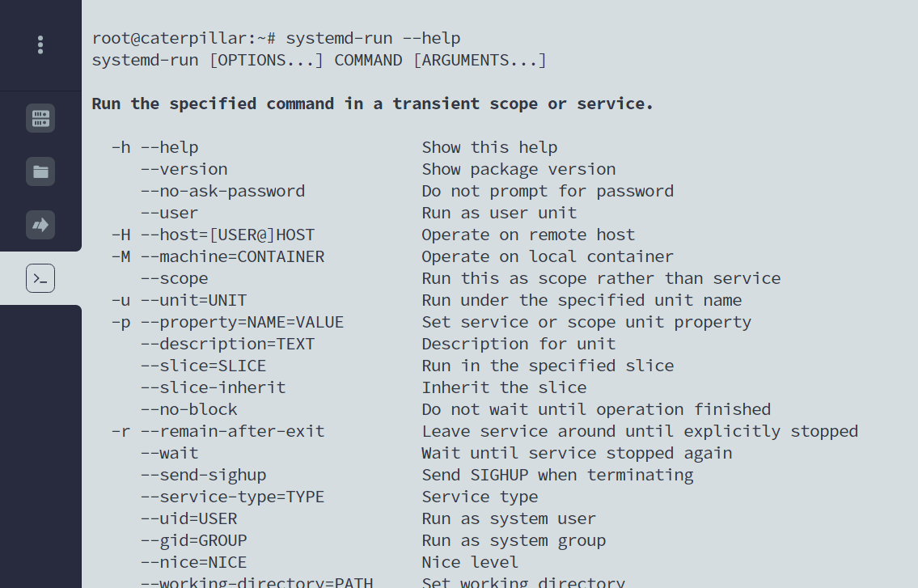Screen dimensions: 918x588
Task: Select the server management sidebar icon
Action: [x=40, y=118]
